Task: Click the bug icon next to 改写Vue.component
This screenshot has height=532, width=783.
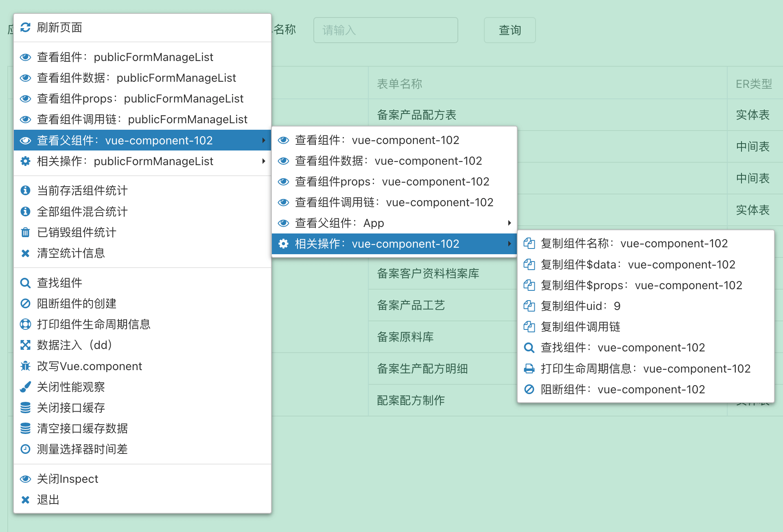Action: click(25, 366)
